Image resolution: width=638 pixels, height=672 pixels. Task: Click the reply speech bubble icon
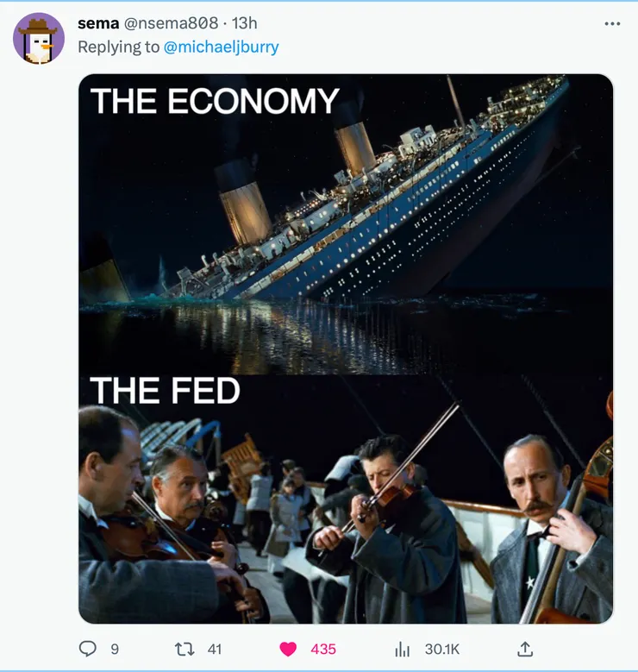[x=88, y=649]
